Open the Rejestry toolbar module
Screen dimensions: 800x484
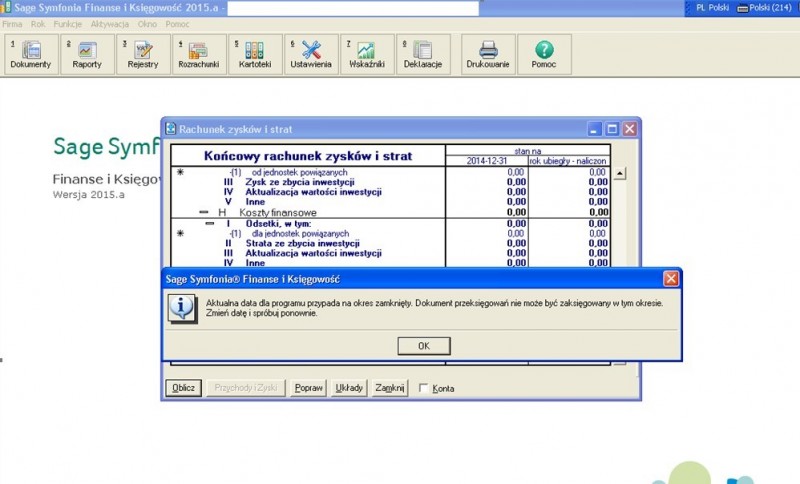pyautogui.click(x=143, y=55)
